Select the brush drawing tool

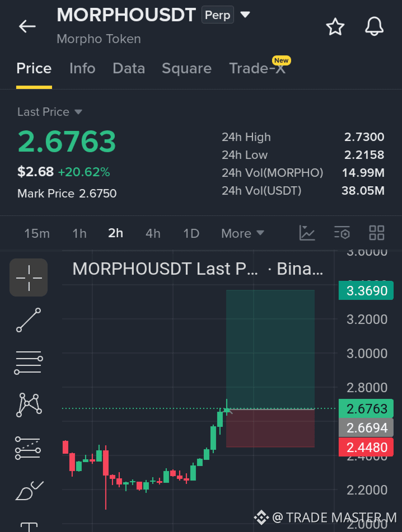29,491
